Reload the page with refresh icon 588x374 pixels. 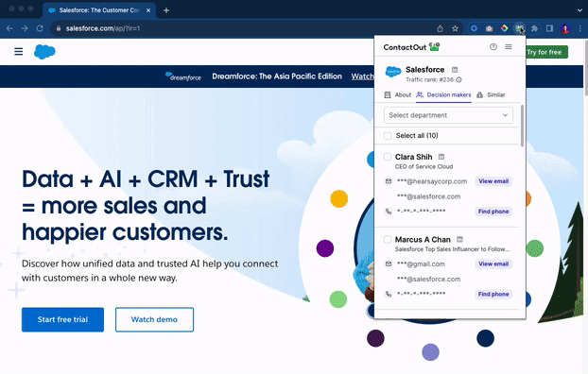tap(40, 28)
